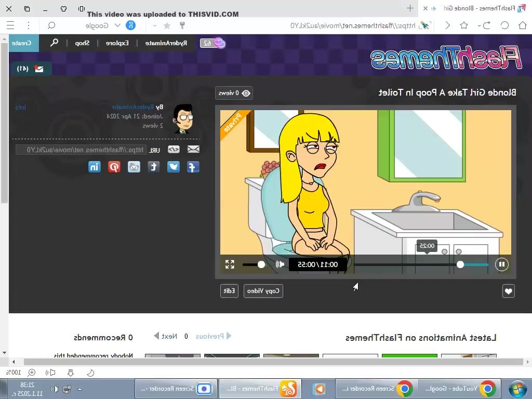532x399 pixels.
Task: Click the rocket speed icon in address bar
Action: (424, 25)
